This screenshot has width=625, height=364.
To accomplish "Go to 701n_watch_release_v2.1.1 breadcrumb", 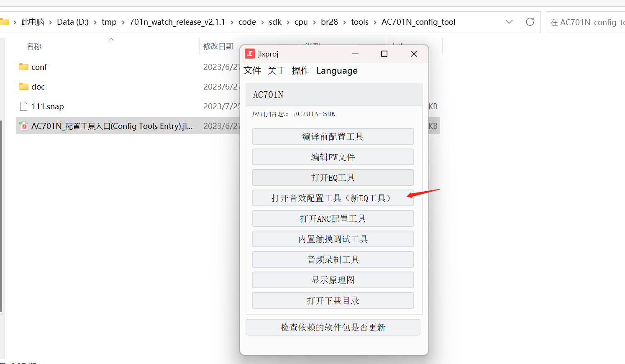I will pyautogui.click(x=177, y=22).
